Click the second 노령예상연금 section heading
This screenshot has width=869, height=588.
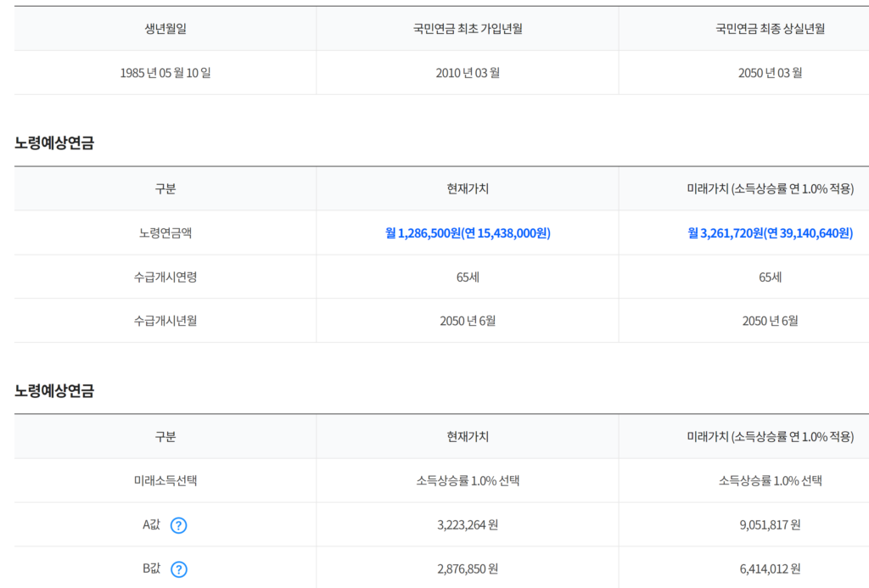pos(54,390)
